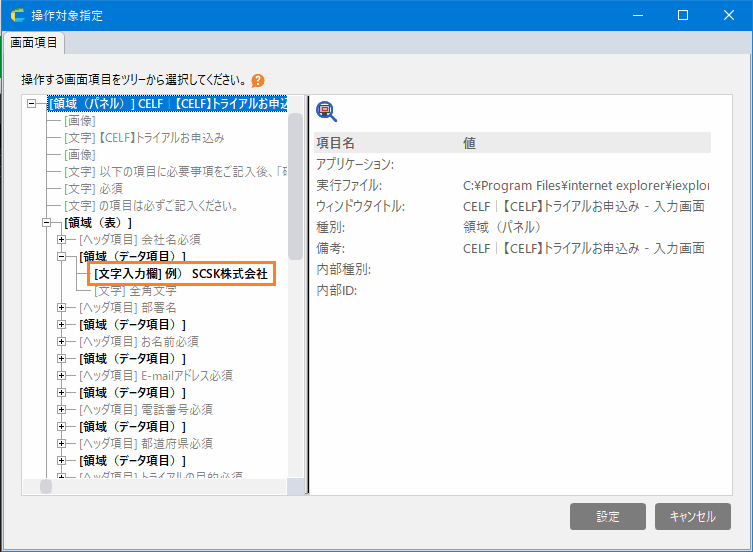Click the magnifier target picker icon
This screenshot has width=753, height=552.
point(326,111)
